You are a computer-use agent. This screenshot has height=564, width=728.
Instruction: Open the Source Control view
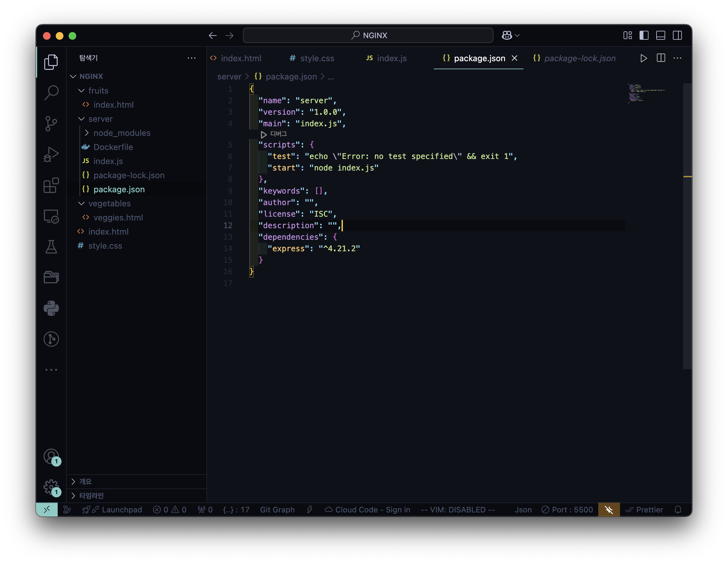coord(51,124)
